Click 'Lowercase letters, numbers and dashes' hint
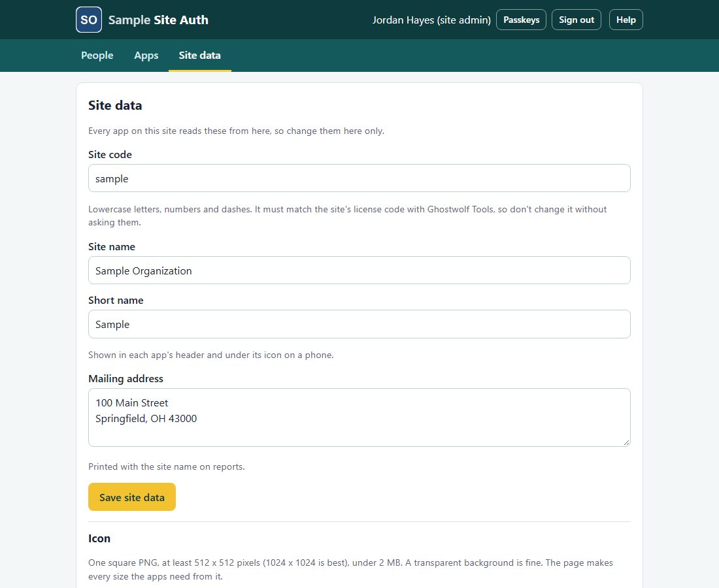719x588 pixels. point(348,216)
